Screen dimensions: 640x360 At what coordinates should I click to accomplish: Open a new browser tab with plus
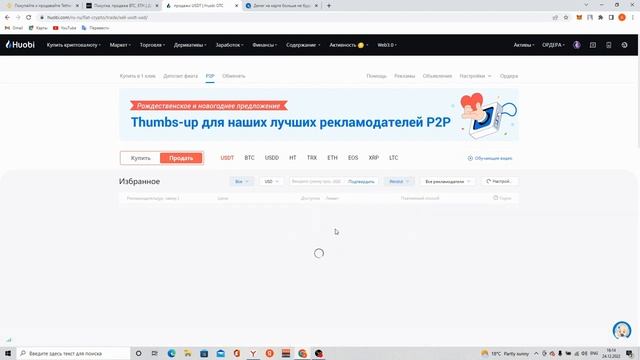329,6
